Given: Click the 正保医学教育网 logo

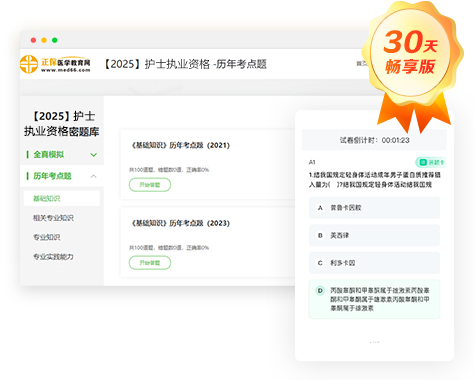Looking at the screenshot, I should coord(55,64).
